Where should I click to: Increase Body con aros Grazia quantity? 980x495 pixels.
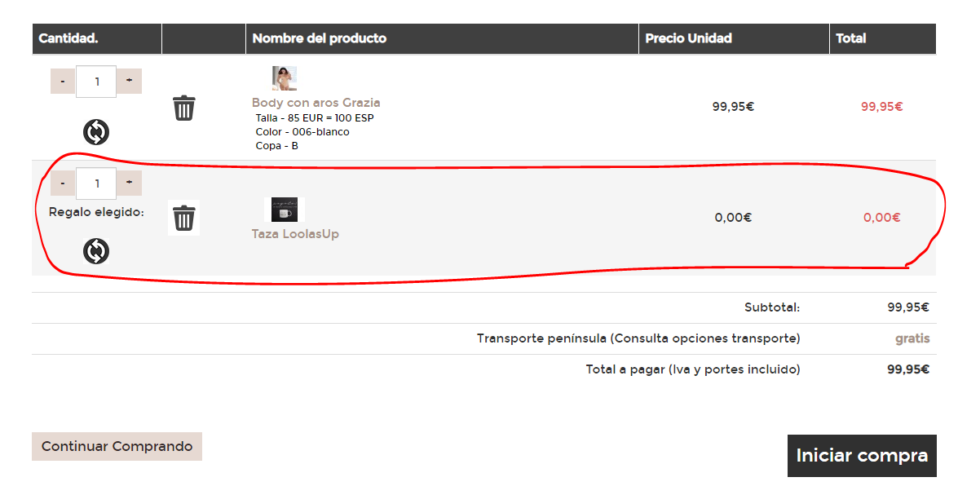(x=129, y=82)
